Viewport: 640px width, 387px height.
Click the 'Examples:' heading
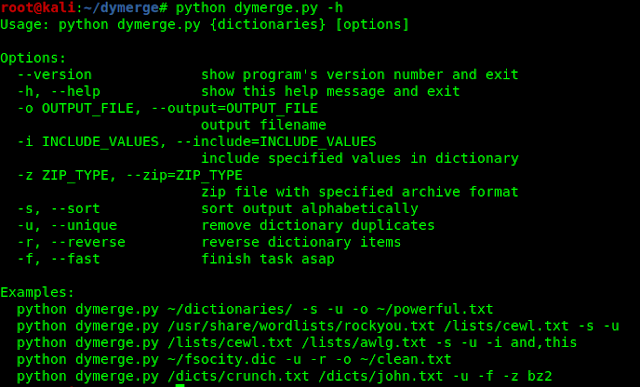coord(37,292)
